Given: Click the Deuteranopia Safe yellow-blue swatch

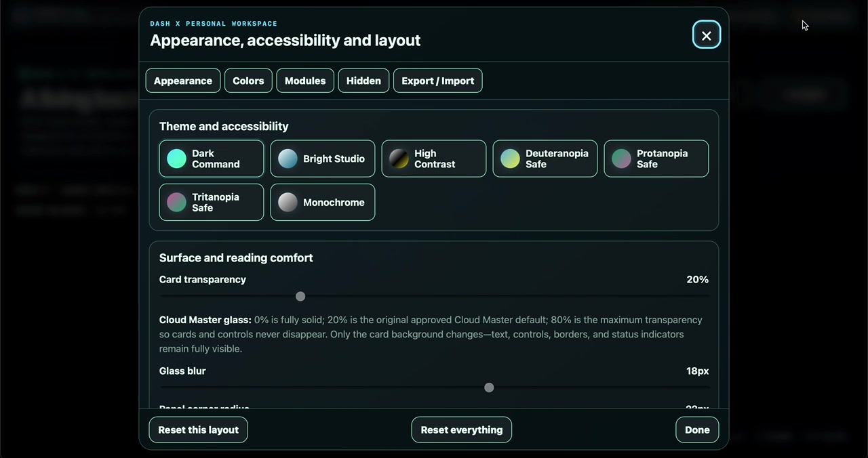Looking at the screenshot, I should 510,159.
